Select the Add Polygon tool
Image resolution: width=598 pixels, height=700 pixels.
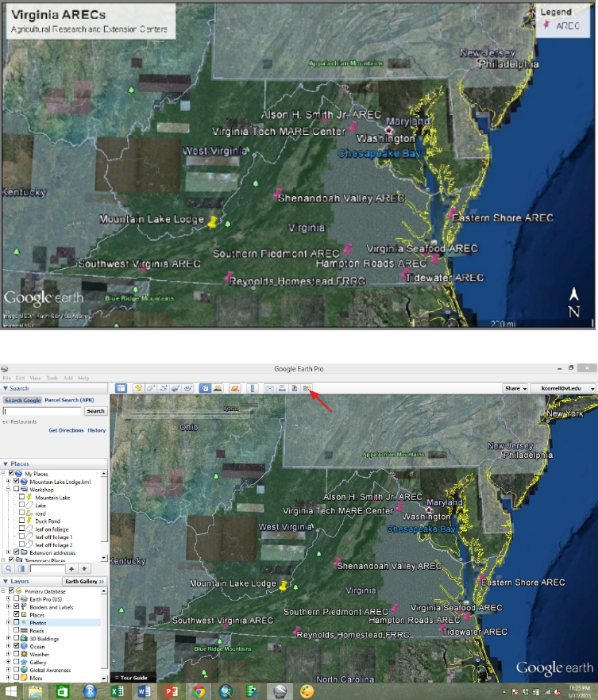(151, 388)
